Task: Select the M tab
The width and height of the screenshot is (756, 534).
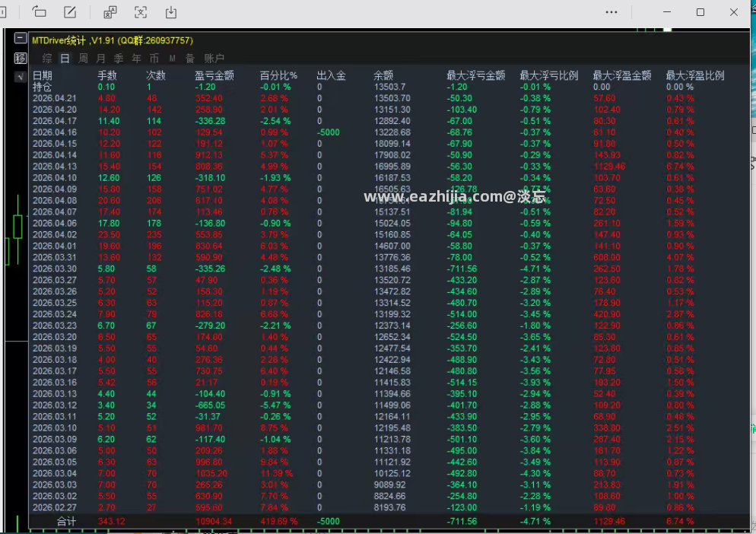Action: (172, 59)
